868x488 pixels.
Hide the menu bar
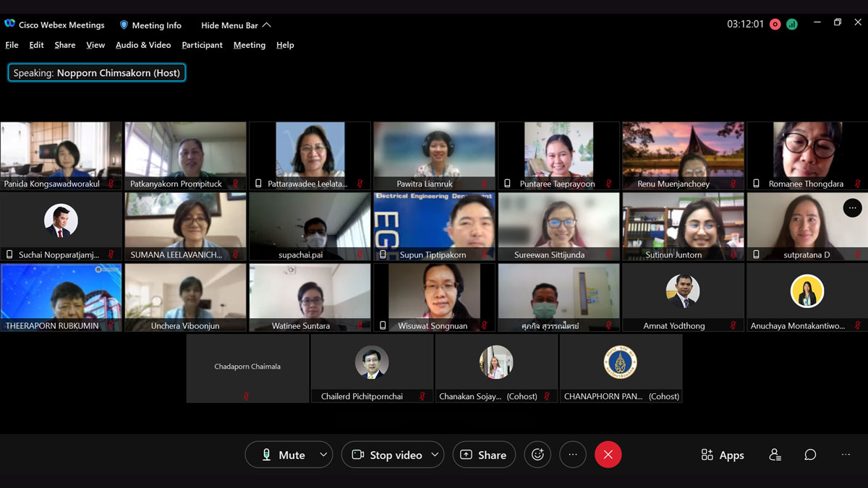236,25
